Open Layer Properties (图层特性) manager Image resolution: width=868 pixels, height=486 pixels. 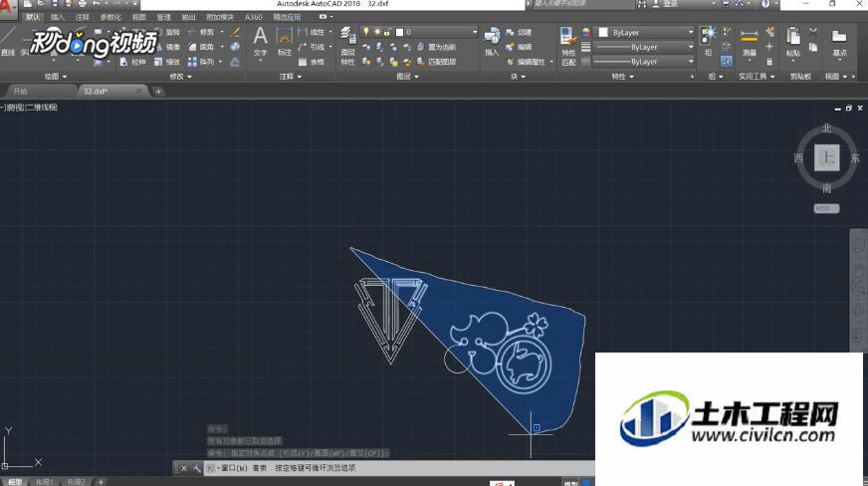[347, 46]
